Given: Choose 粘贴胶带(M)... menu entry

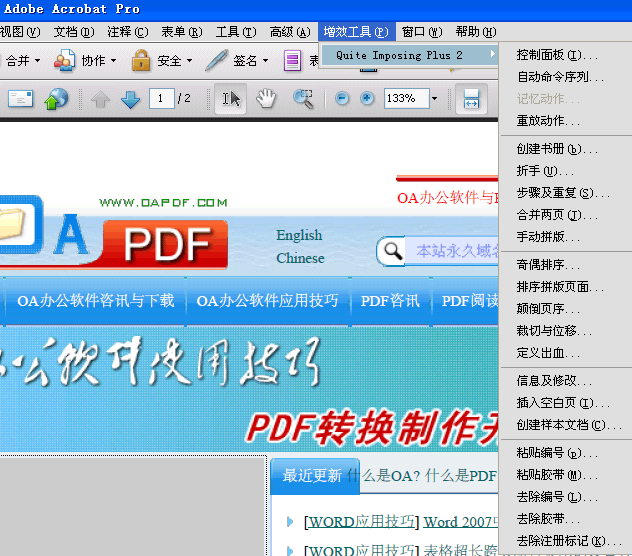Looking at the screenshot, I should (x=566, y=475).
